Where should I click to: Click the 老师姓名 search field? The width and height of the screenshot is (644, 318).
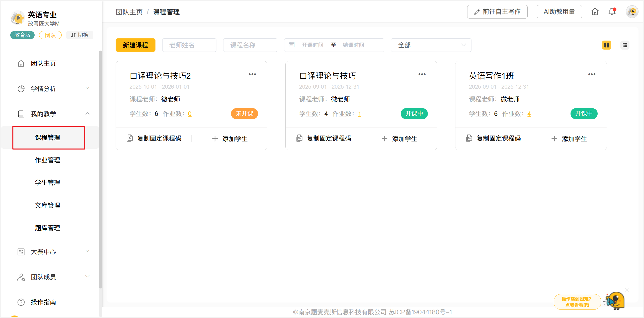tap(189, 45)
